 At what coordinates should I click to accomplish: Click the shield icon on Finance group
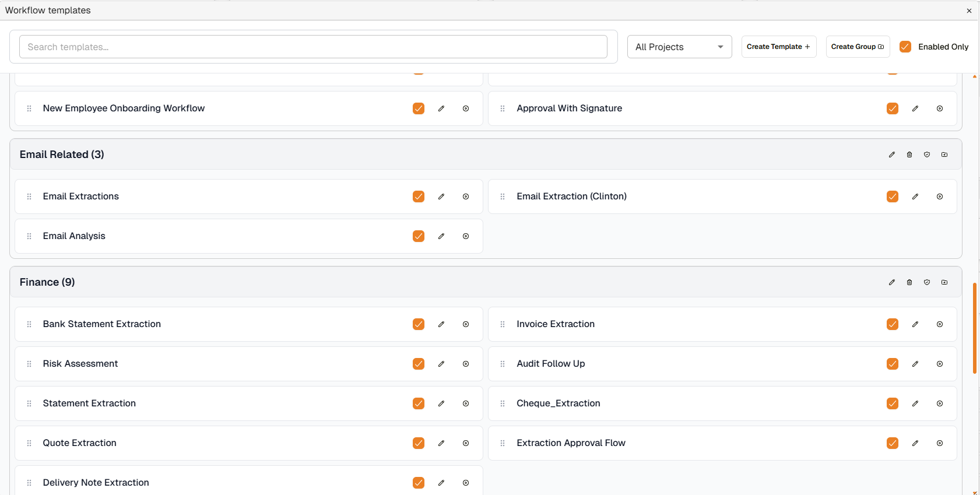tap(927, 282)
